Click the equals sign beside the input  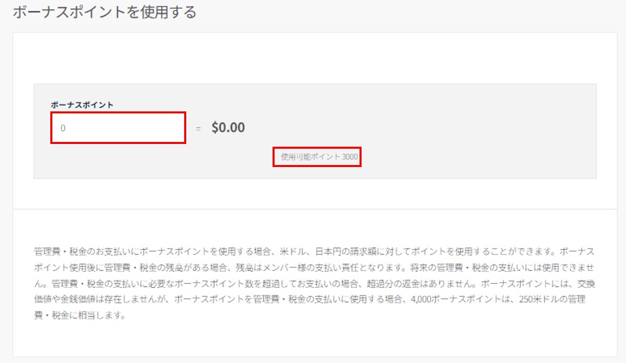point(198,128)
